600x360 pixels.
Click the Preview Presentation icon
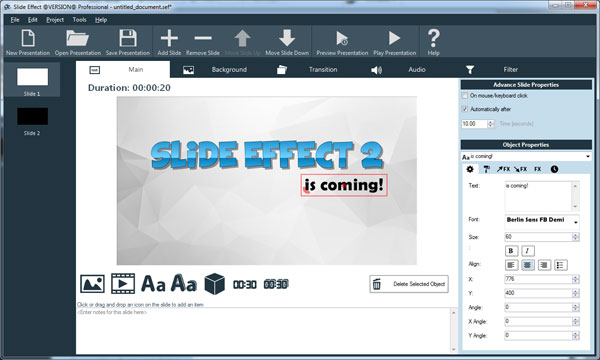342,39
